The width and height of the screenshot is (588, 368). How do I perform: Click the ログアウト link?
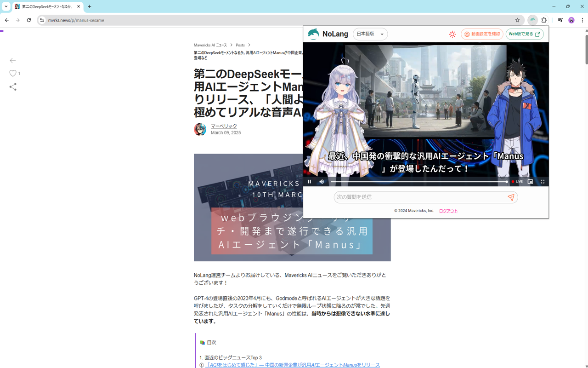tap(448, 211)
